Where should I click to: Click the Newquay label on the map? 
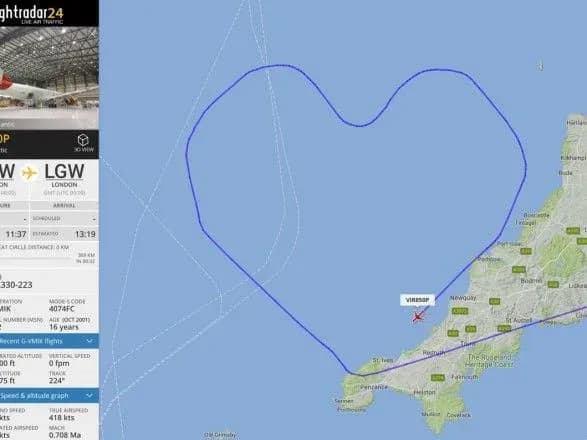pyautogui.click(x=463, y=298)
